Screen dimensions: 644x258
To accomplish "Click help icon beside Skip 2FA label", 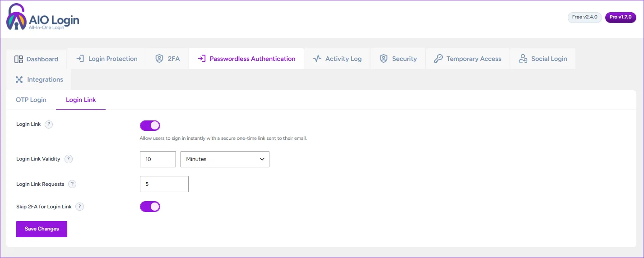I will pos(79,207).
